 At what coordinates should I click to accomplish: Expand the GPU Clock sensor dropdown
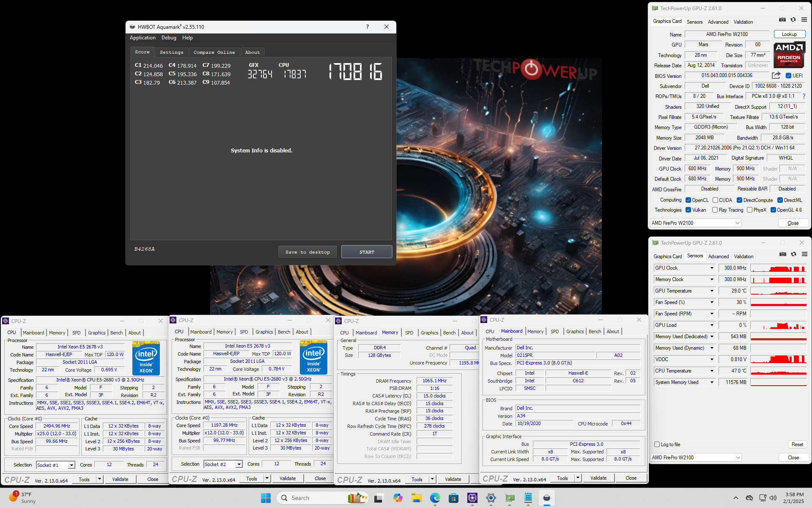pos(712,268)
